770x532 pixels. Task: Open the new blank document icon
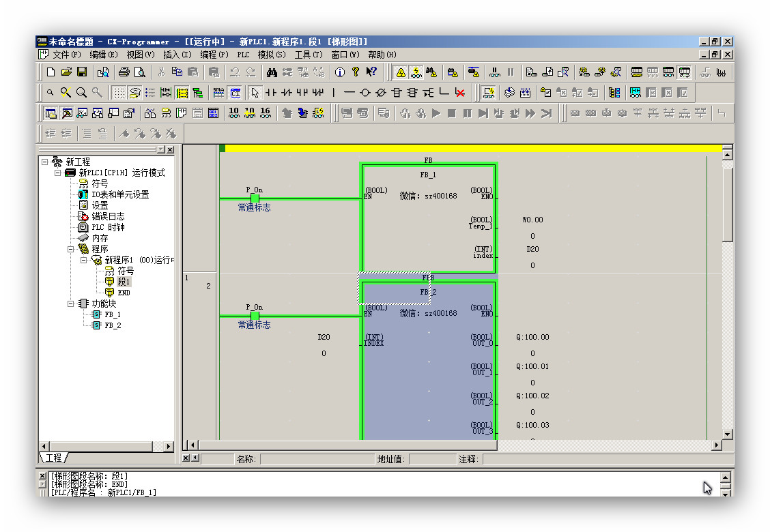51,72
